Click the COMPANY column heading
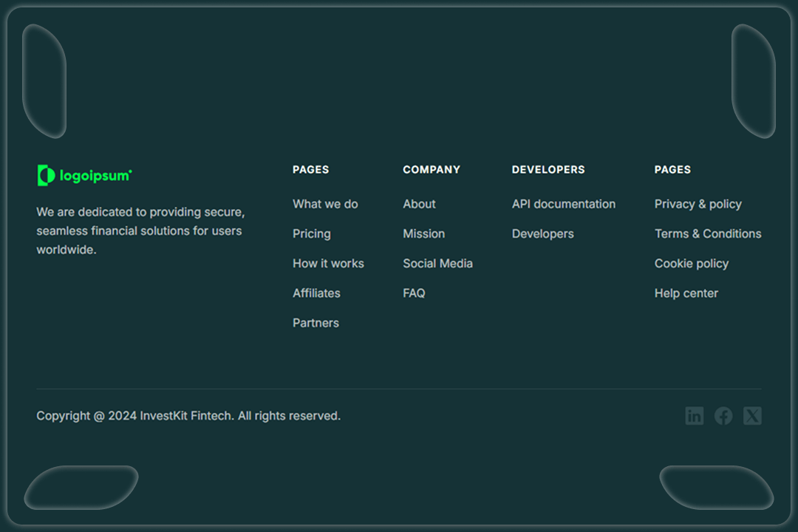Image resolution: width=798 pixels, height=532 pixels. pos(431,169)
